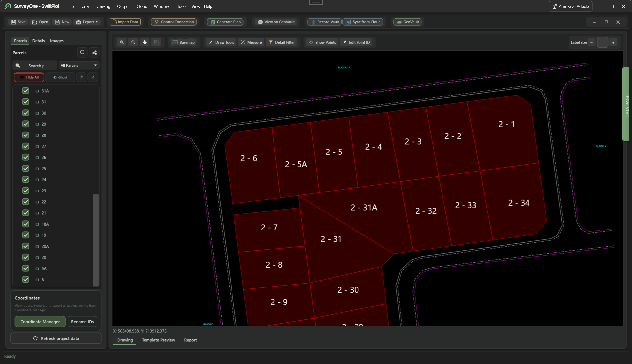The image size is (632, 364).
Task: Click Sync from Cloud
Action: point(363,22)
